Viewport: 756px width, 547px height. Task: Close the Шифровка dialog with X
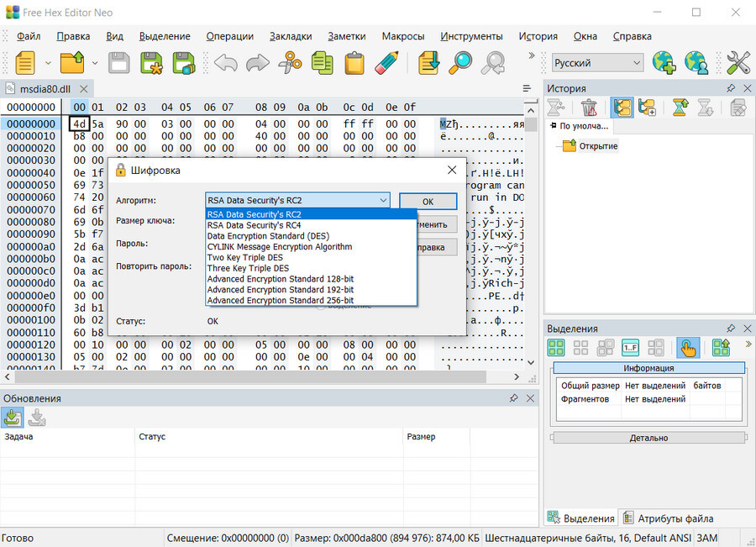452,170
